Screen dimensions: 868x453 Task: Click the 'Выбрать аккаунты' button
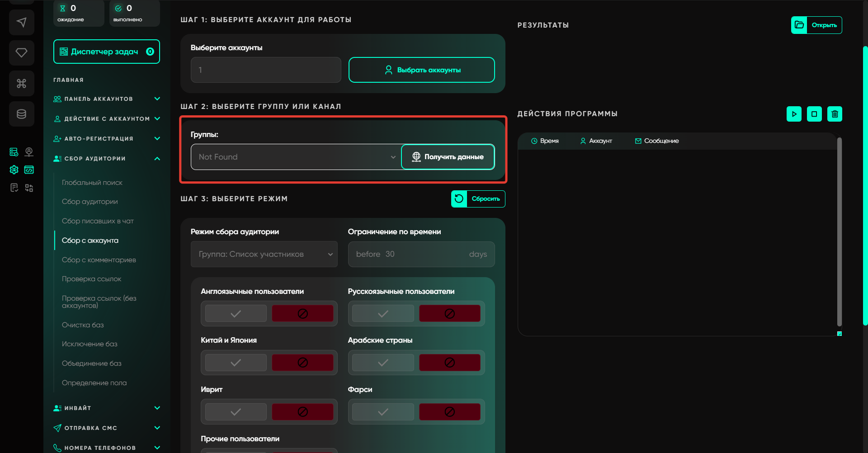point(421,70)
